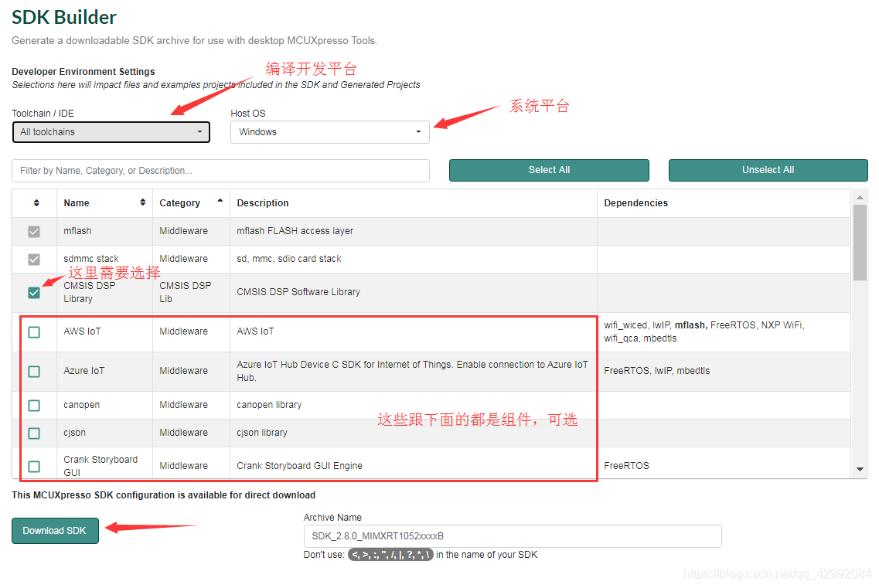Click the Select All button
The height and width of the screenshot is (588, 879).
(x=549, y=170)
